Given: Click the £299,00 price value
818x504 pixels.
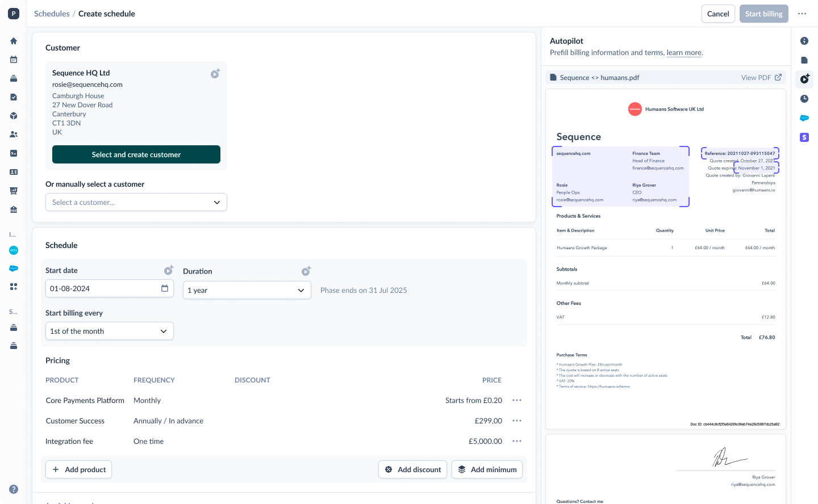Looking at the screenshot, I should pos(489,421).
